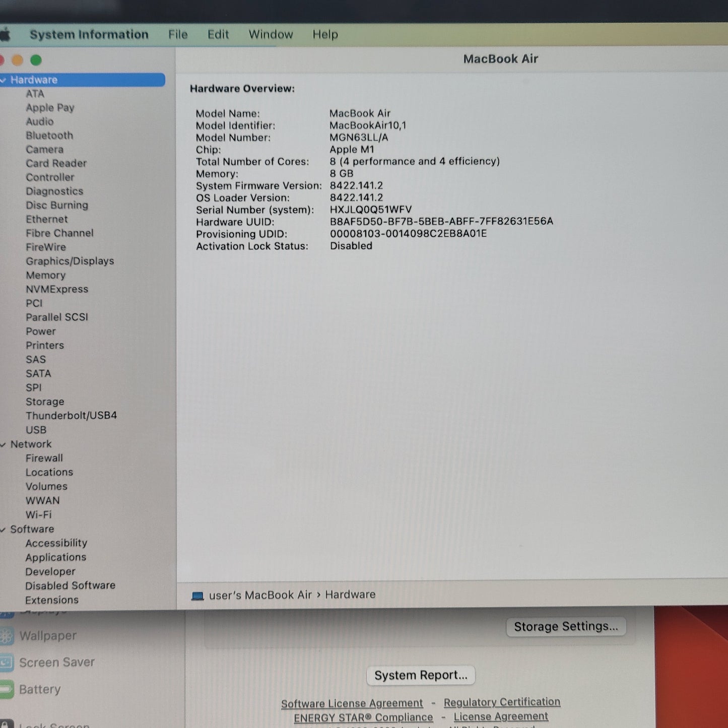Click the Battery icon in Settings sidebar

[6, 689]
